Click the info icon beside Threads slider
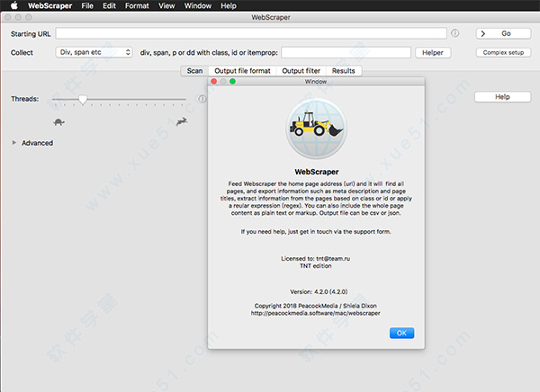540x392 pixels. [202, 99]
